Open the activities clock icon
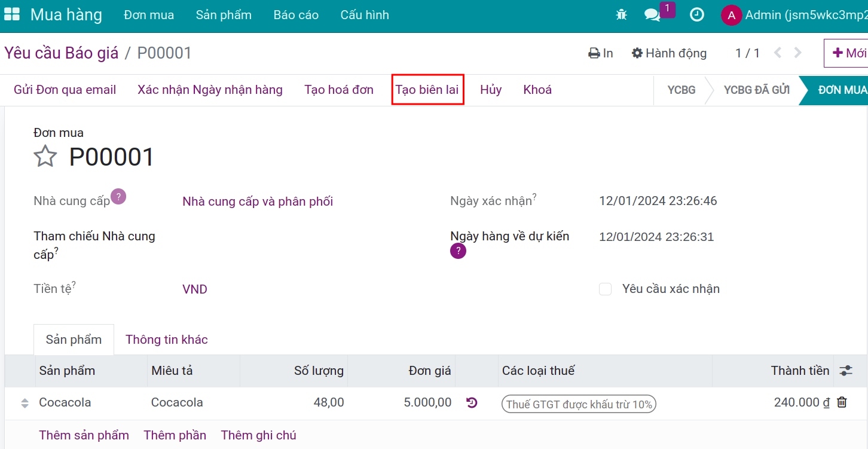Image resolution: width=868 pixels, height=449 pixels. [x=696, y=15]
